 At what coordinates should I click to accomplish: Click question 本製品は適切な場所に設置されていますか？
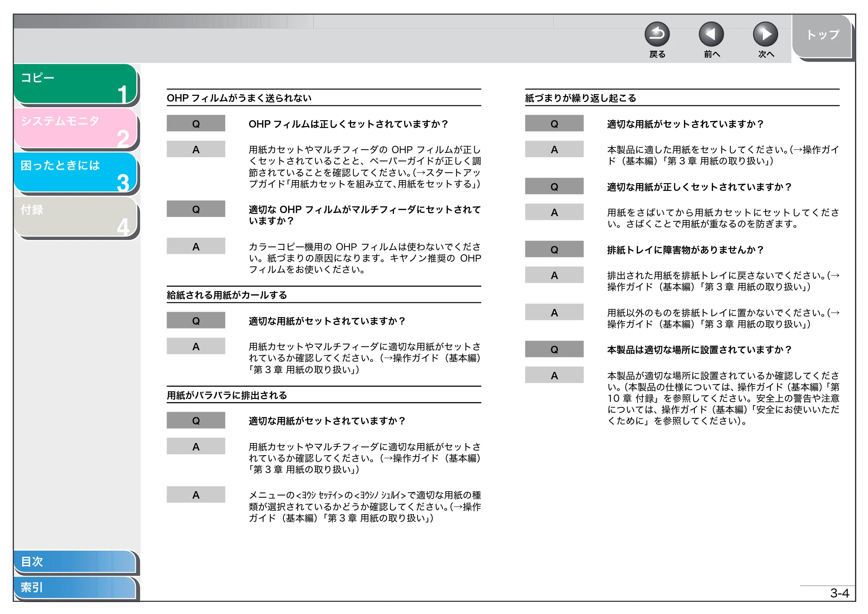[700, 350]
